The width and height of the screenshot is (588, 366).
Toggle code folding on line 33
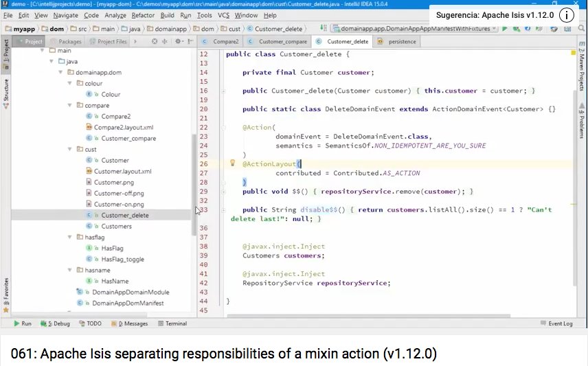(223, 210)
